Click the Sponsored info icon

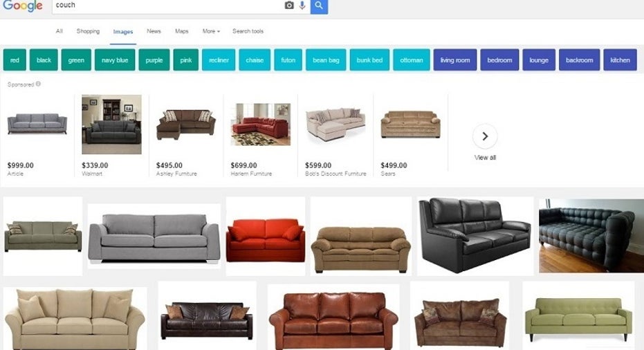point(38,84)
